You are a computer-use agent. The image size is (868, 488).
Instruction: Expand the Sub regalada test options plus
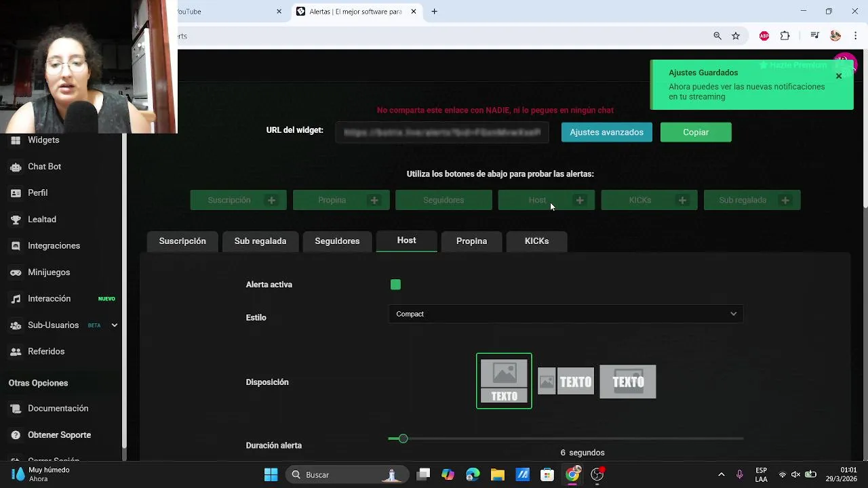pyautogui.click(x=785, y=200)
